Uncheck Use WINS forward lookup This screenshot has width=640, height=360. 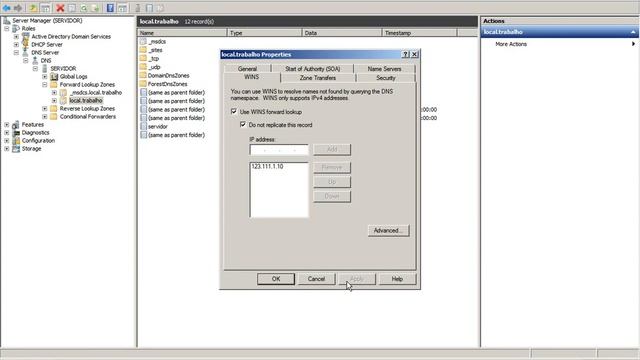pyautogui.click(x=234, y=111)
